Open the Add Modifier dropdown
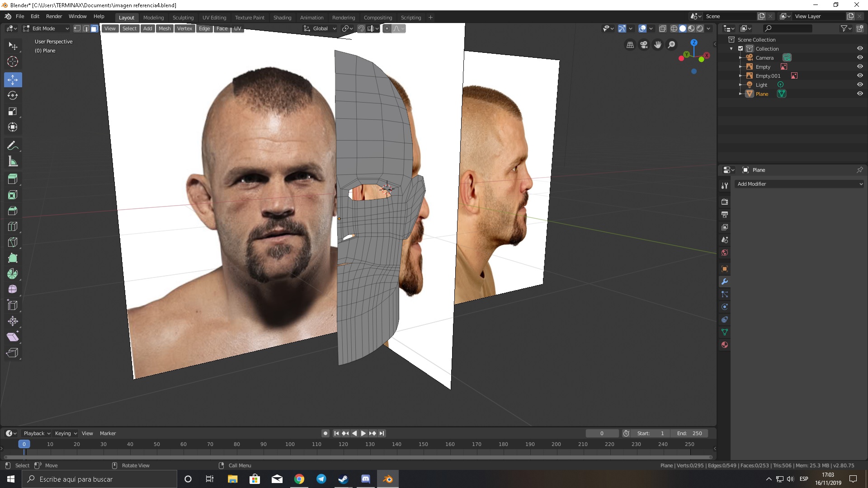The width and height of the screenshot is (868, 488). tap(799, 184)
